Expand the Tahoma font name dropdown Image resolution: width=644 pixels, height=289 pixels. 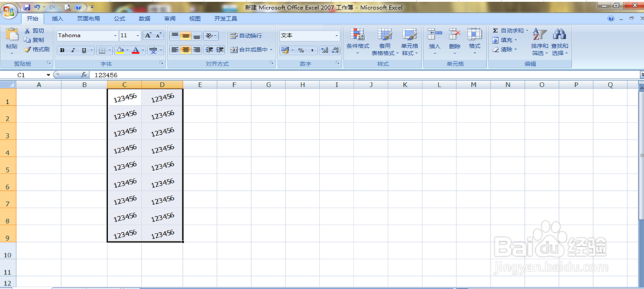(x=115, y=35)
